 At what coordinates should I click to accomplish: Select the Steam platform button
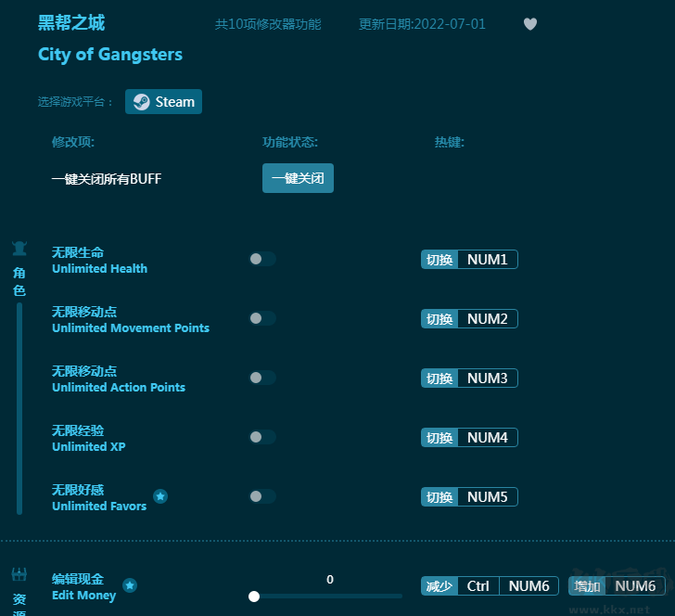[163, 102]
